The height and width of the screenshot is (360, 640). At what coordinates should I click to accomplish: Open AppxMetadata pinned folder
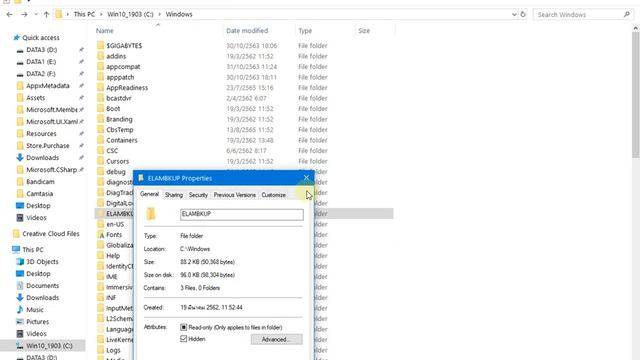click(48, 86)
